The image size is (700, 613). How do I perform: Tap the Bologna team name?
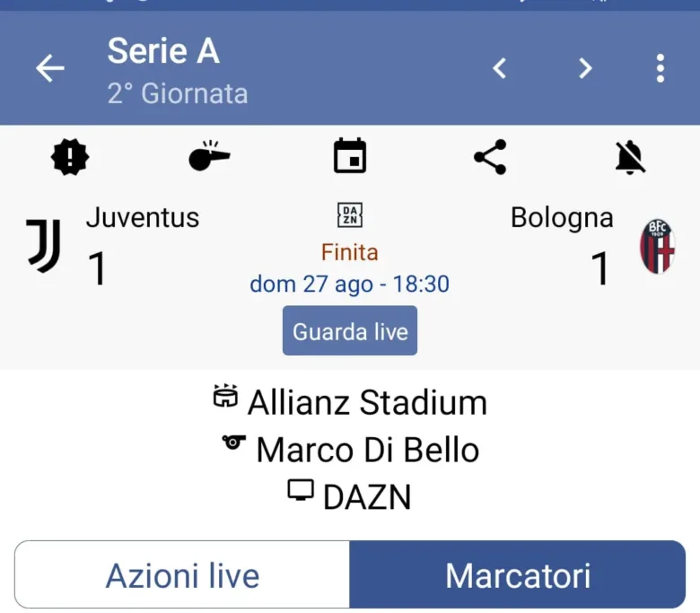[x=562, y=217]
